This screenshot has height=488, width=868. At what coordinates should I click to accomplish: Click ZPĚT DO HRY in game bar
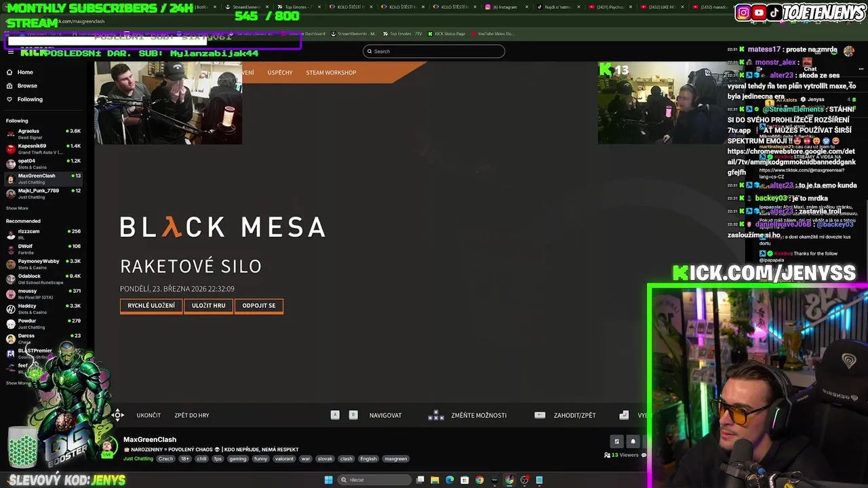coord(192,415)
